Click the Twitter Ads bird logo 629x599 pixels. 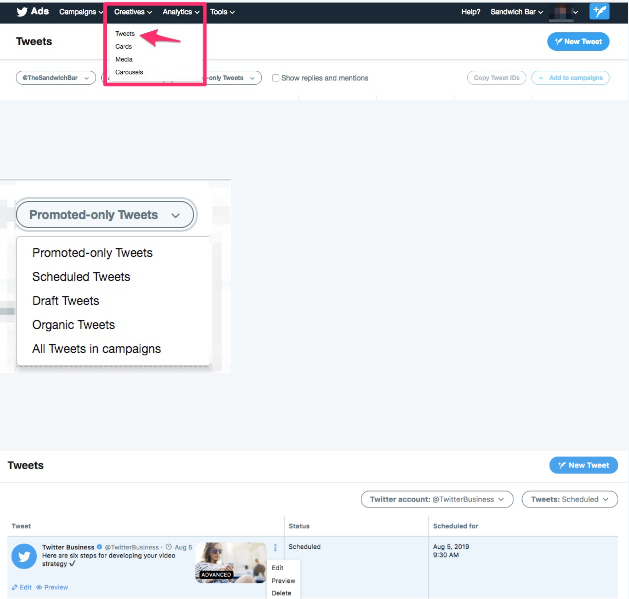[x=22, y=12]
